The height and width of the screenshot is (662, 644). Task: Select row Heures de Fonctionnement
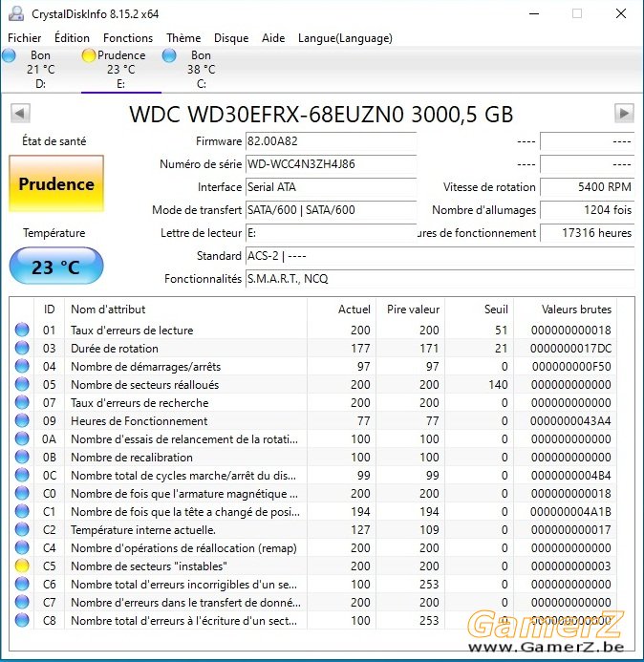click(314, 420)
